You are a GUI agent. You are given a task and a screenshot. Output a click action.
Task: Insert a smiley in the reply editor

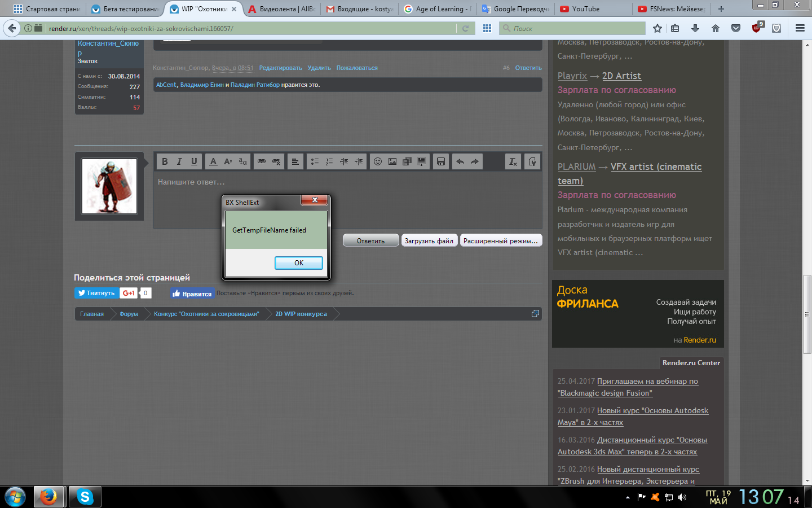coord(378,161)
